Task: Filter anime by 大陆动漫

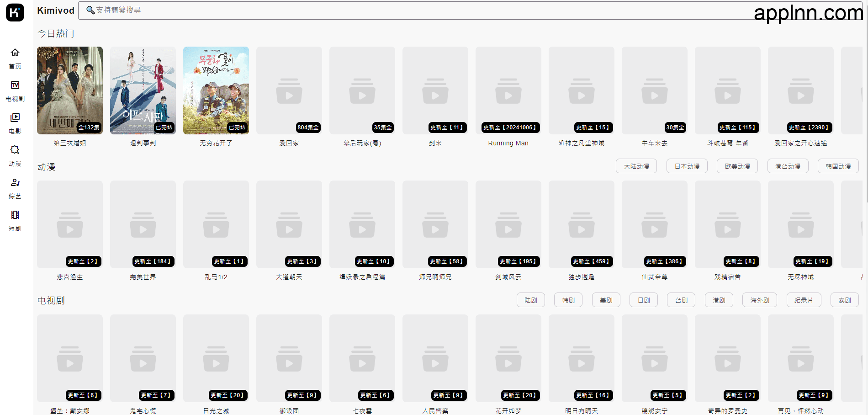Action: click(x=636, y=166)
